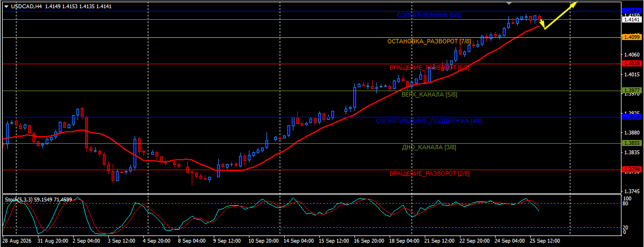This screenshot has width=644, height=247.
Task: Click the green price tag 1.3977
Action: 631,91
